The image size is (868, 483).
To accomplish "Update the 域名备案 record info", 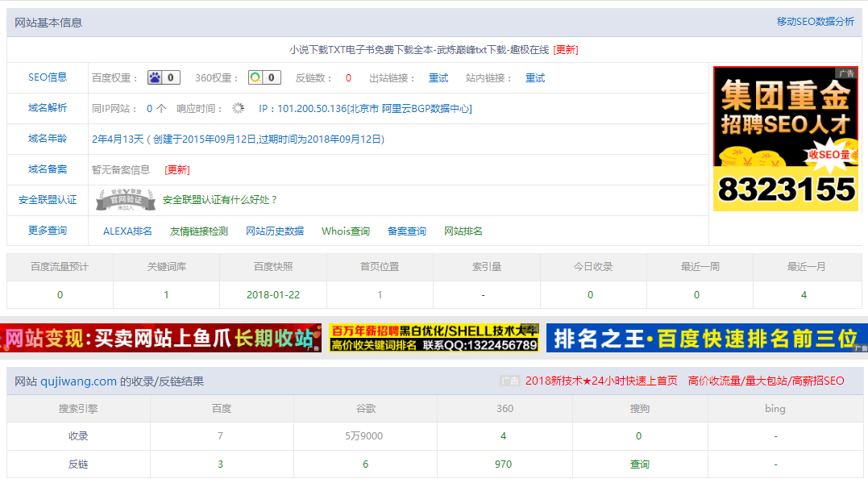I will [x=177, y=169].
